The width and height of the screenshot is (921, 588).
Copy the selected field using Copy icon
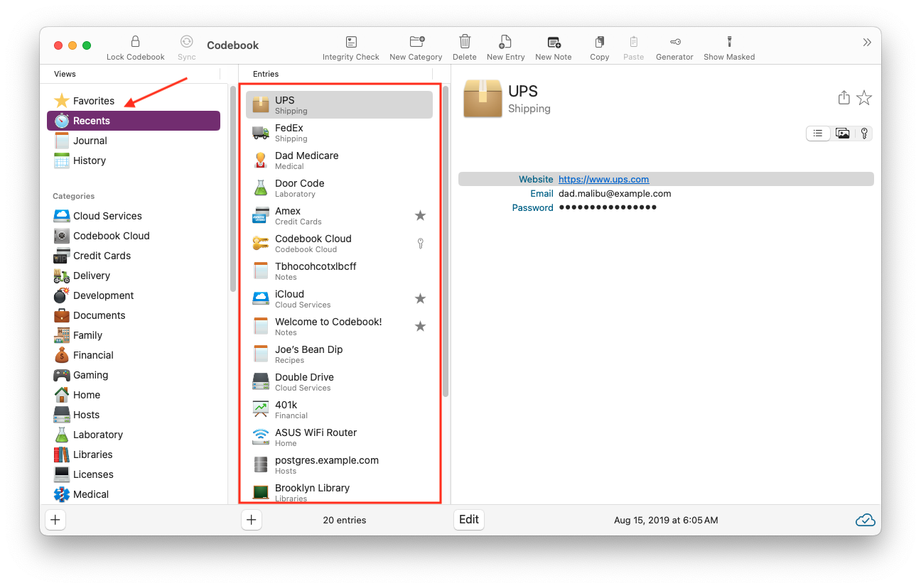coord(600,42)
